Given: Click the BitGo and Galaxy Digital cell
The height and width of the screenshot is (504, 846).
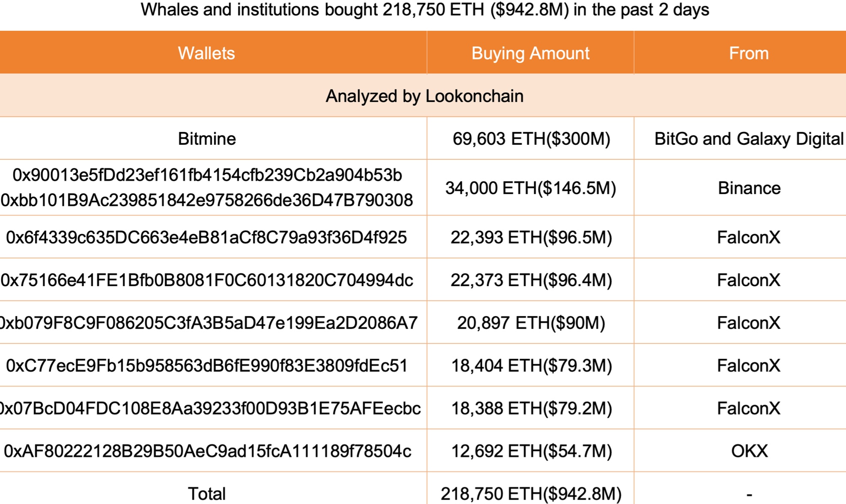Looking at the screenshot, I should click(x=748, y=139).
